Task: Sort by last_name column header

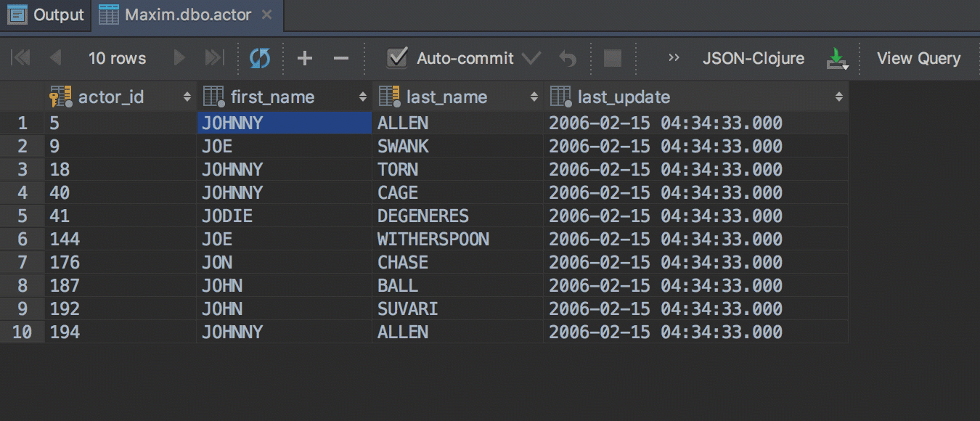Action: pyautogui.click(x=458, y=97)
